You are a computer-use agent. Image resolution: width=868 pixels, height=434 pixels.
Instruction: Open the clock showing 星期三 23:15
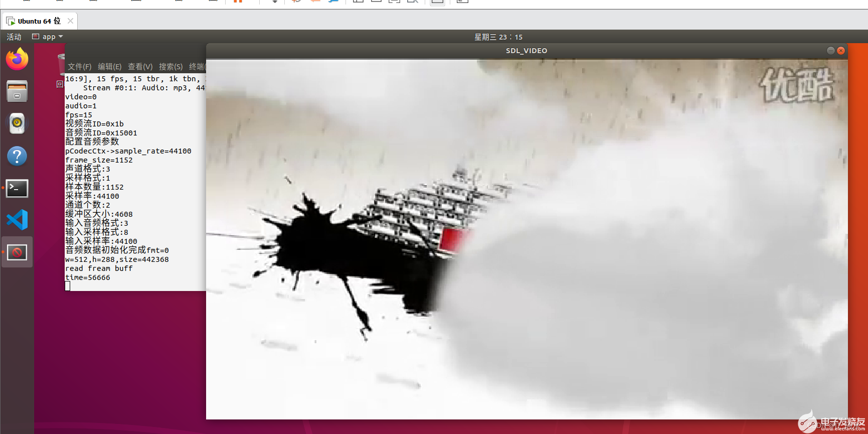498,37
